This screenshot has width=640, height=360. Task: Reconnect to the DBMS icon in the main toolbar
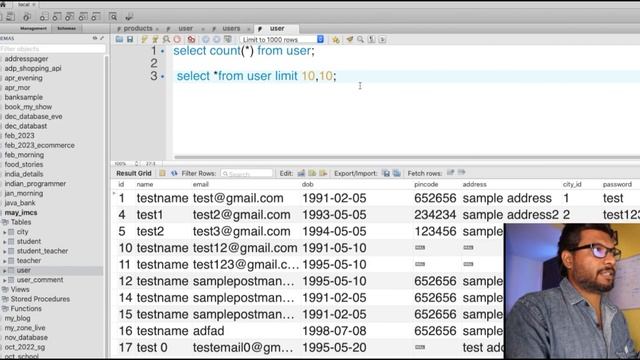click(129, 17)
